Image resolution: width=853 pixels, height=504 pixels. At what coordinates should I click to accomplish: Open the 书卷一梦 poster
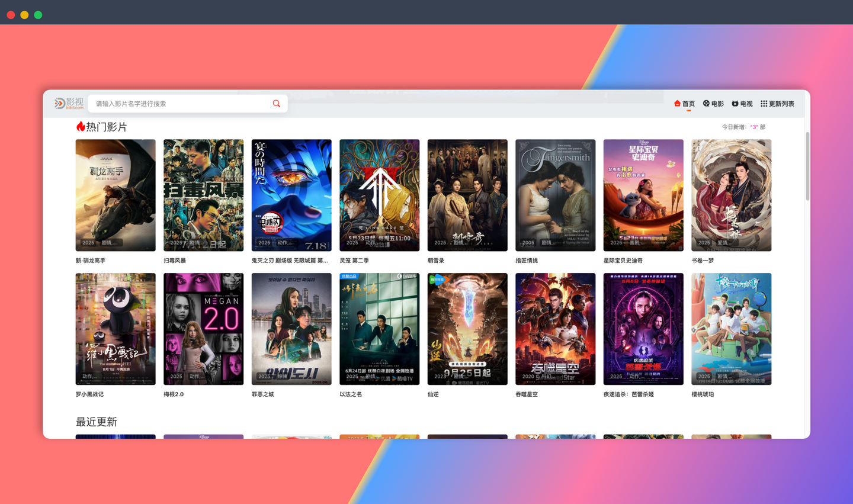click(x=731, y=195)
